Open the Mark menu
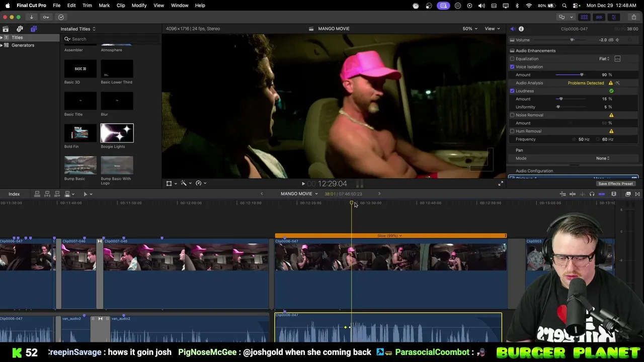The width and height of the screenshot is (644, 362). (104, 6)
